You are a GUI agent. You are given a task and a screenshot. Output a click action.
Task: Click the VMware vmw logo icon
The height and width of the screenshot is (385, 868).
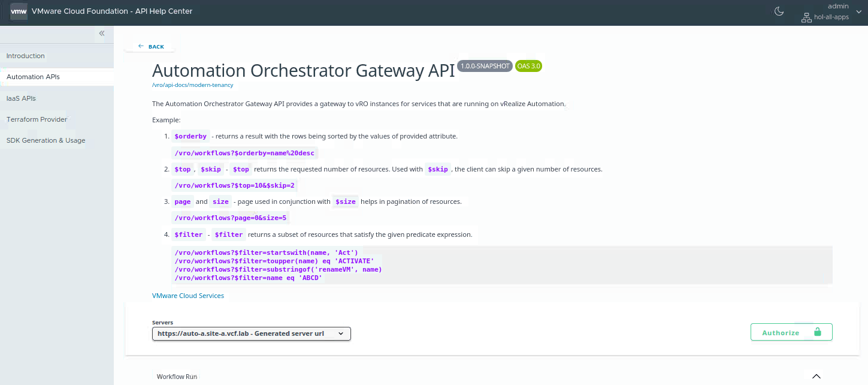[x=19, y=11]
